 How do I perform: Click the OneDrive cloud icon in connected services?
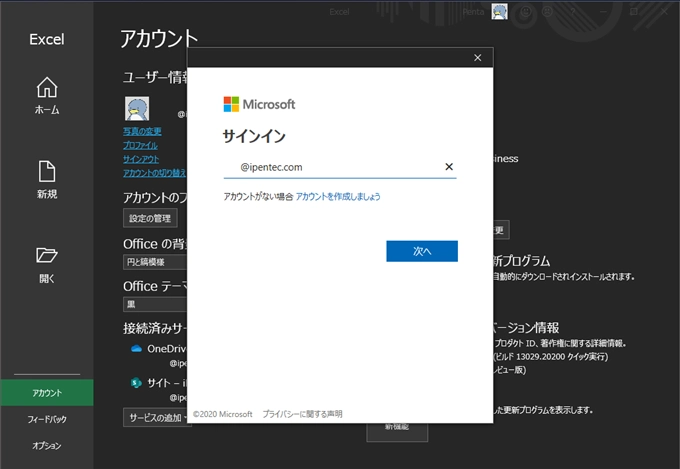[137, 349]
